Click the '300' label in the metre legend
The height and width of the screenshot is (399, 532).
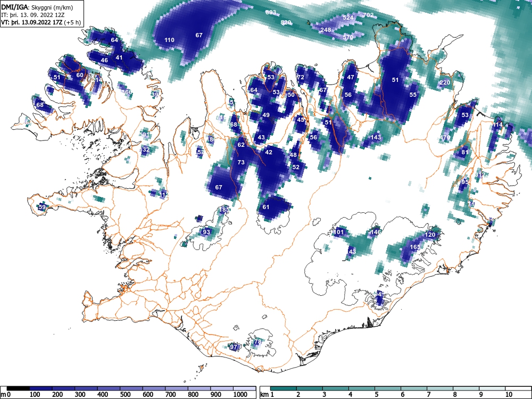pos(80,395)
